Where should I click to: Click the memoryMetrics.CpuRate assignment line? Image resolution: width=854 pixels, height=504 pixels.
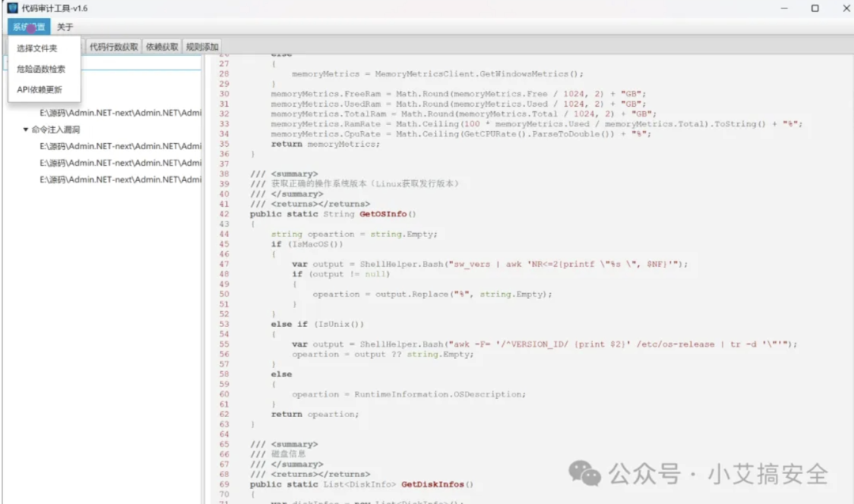point(461,134)
